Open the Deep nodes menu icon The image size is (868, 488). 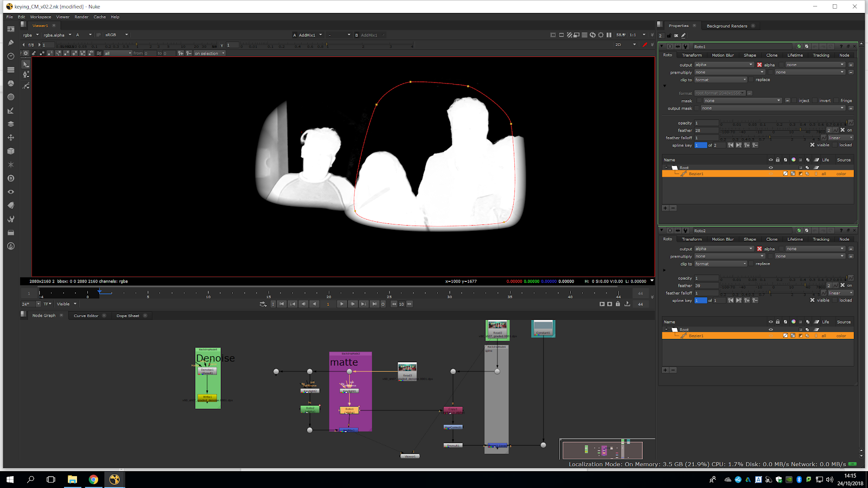[10, 178]
